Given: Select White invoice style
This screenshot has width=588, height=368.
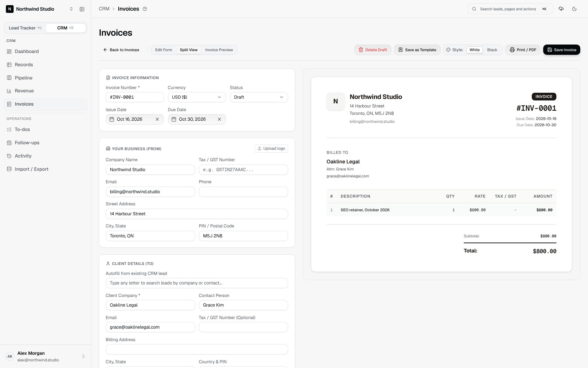Looking at the screenshot, I should pos(474,50).
